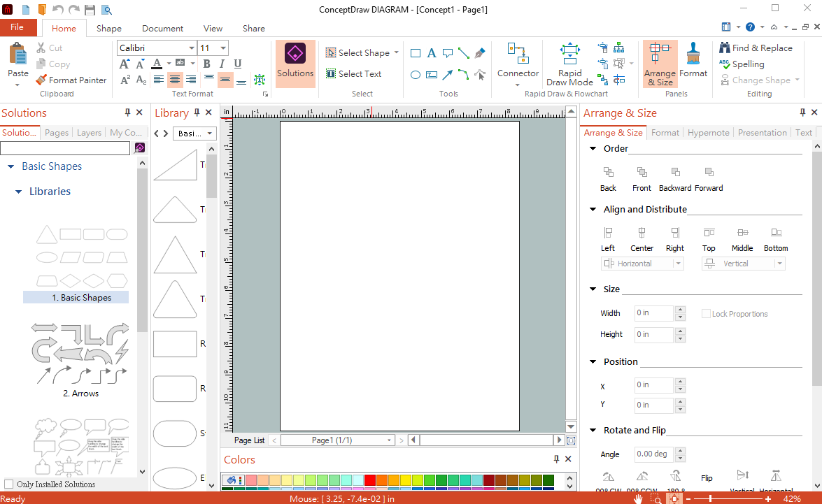Click the Connector tool icon
Image resolution: width=822 pixels, height=504 pixels.
[518, 55]
